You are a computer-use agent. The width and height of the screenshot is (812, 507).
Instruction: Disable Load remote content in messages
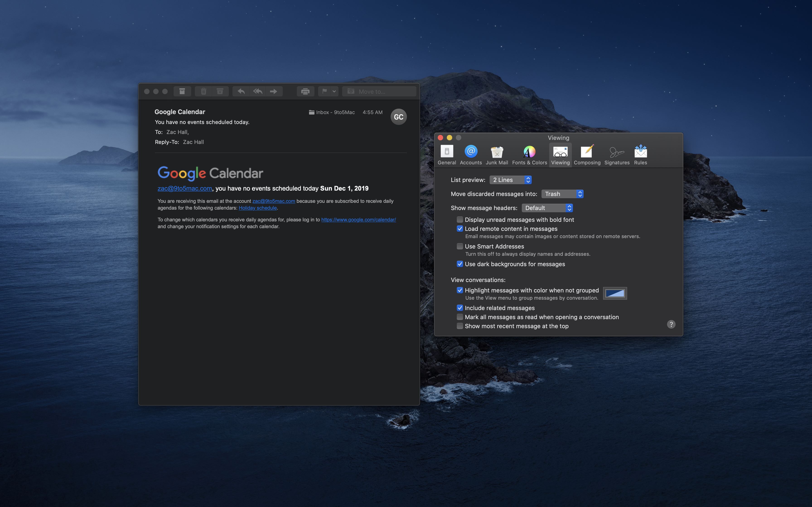point(460,229)
